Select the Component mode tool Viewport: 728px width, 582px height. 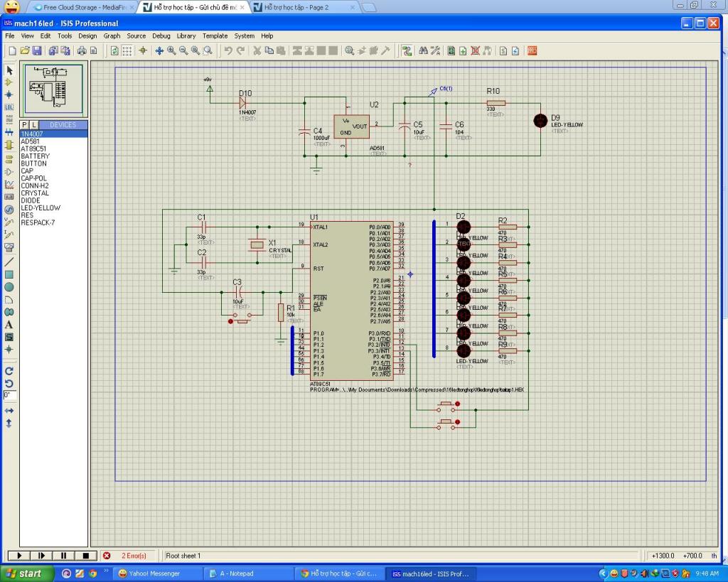click(9, 82)
